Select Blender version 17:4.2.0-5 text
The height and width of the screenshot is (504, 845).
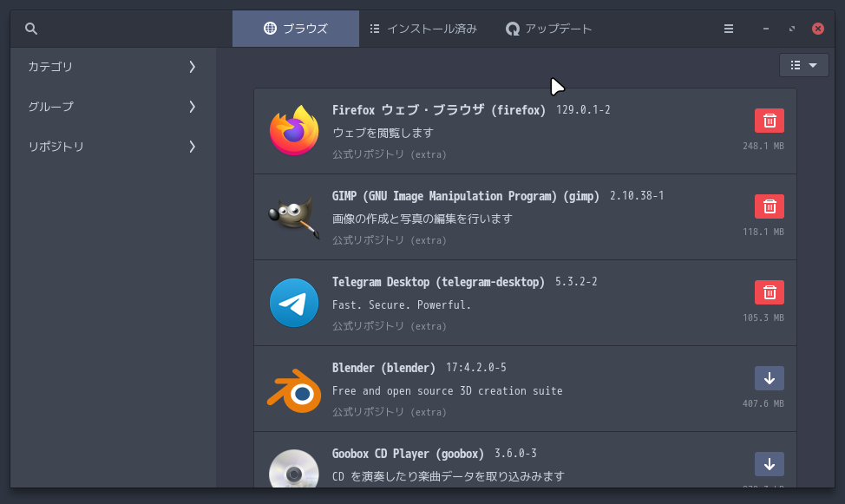[x=475, y=368]
